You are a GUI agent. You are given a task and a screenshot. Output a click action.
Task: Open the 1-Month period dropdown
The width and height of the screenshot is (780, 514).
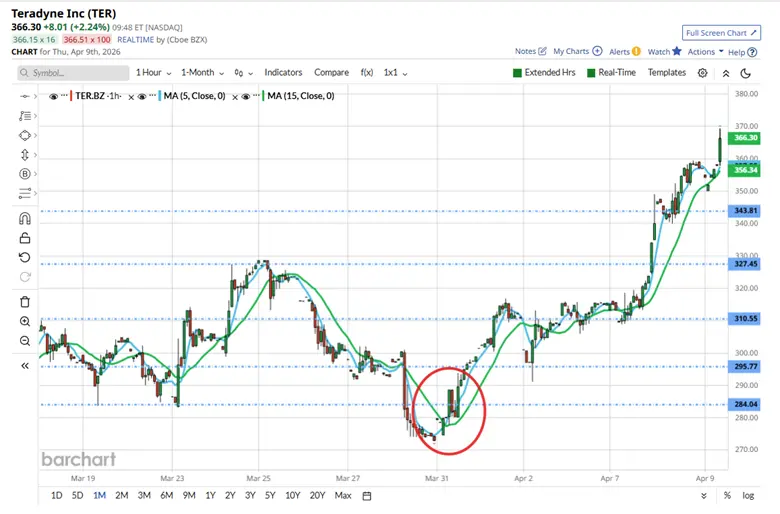(x=202, y=73)
